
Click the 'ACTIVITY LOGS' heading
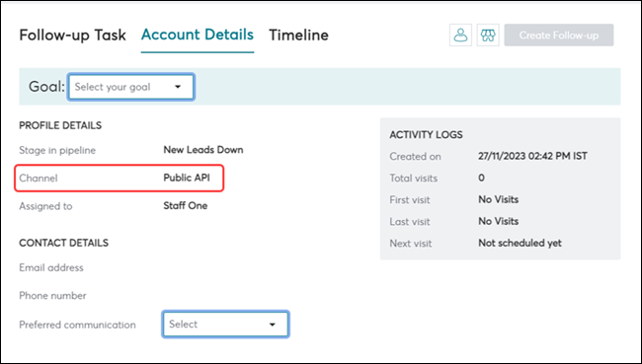426,134
